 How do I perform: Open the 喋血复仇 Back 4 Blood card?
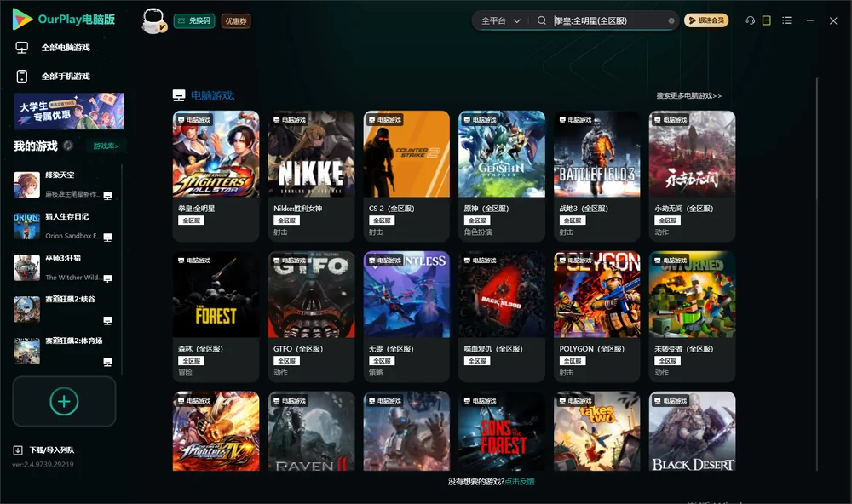(502, 317)
